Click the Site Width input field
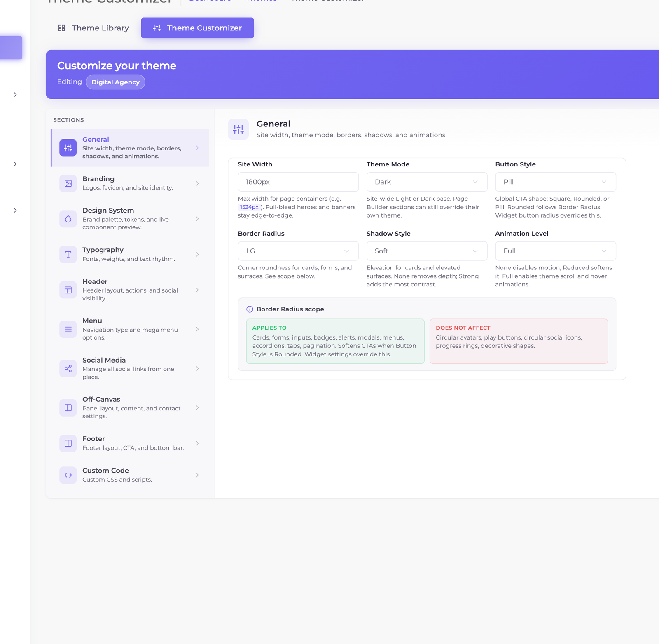This screenshot has height=644, width=659. pos(298,182)
